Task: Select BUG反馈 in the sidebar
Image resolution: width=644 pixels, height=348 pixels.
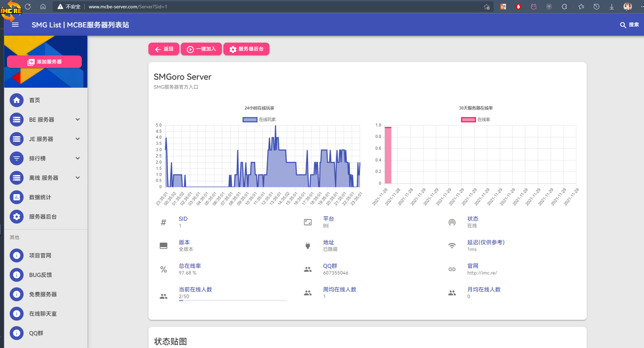Action: [40, 275]
